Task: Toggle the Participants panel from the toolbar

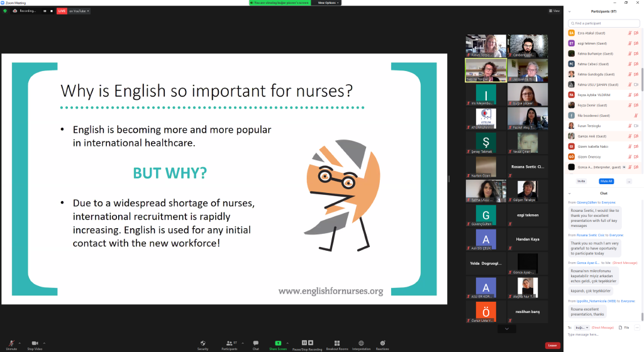Action: 229,343
